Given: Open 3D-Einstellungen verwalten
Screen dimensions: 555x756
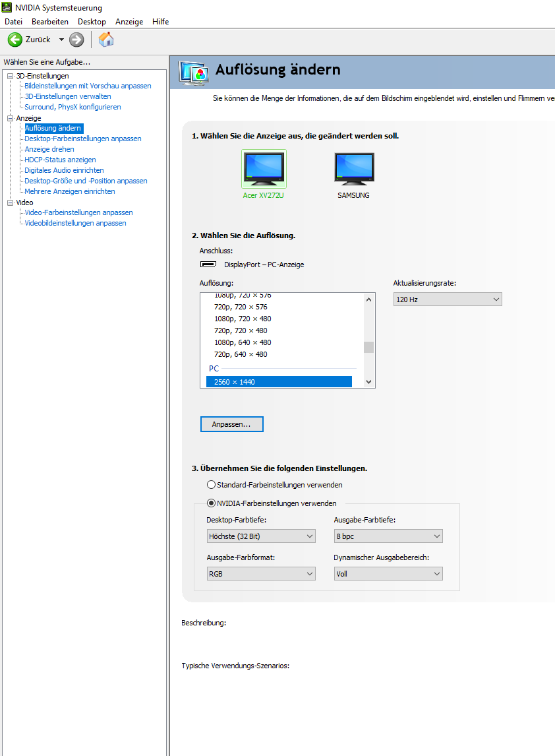Looking at the screenshot, I should tap(68, 96).
